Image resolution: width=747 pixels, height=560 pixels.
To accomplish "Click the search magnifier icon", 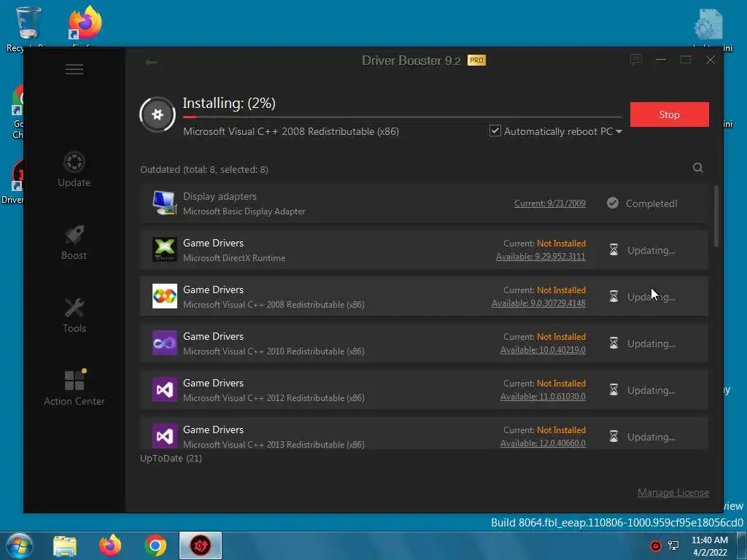I will [x=698, y=168].
